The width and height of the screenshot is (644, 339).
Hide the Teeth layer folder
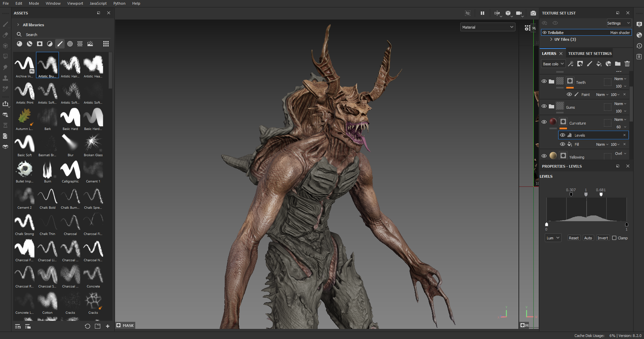544,81
